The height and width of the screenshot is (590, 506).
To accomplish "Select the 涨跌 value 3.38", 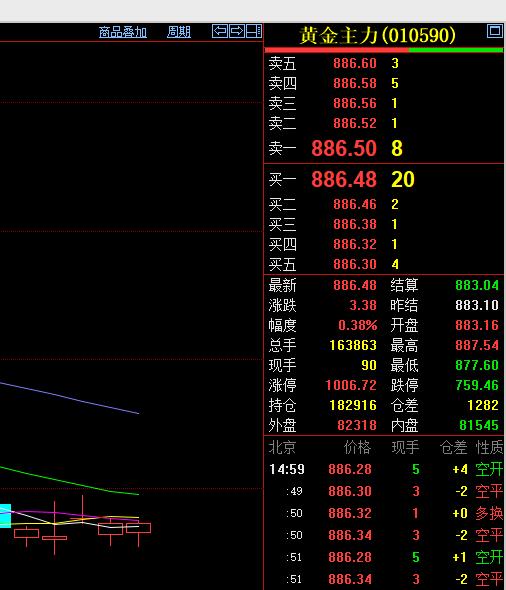I will pyautogui.click(x=363, y=305).
